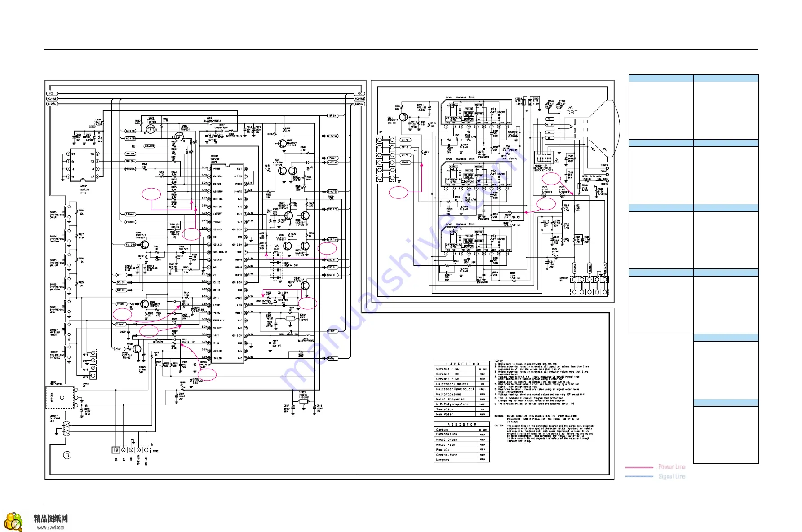This screenshot has width=802, height=532.
Task: Click the "MAIN SCL" signal tag
Action: point(130,131)
